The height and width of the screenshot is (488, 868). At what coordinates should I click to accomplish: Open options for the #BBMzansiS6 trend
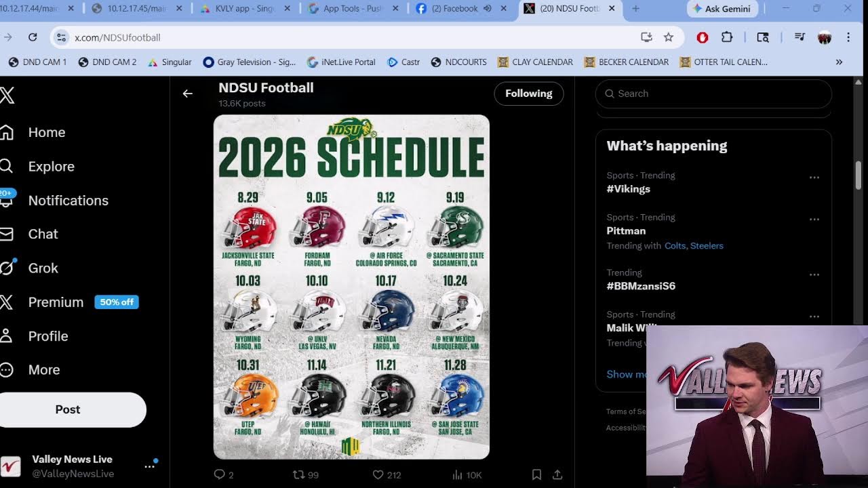click(x=814, y=275)
